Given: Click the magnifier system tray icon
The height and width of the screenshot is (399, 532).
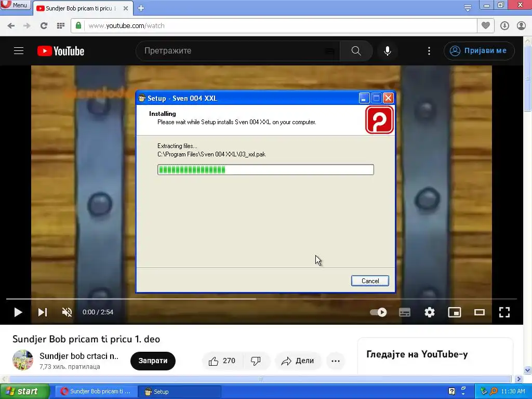Looking at the screenshot, I should (x=494, y=391).
